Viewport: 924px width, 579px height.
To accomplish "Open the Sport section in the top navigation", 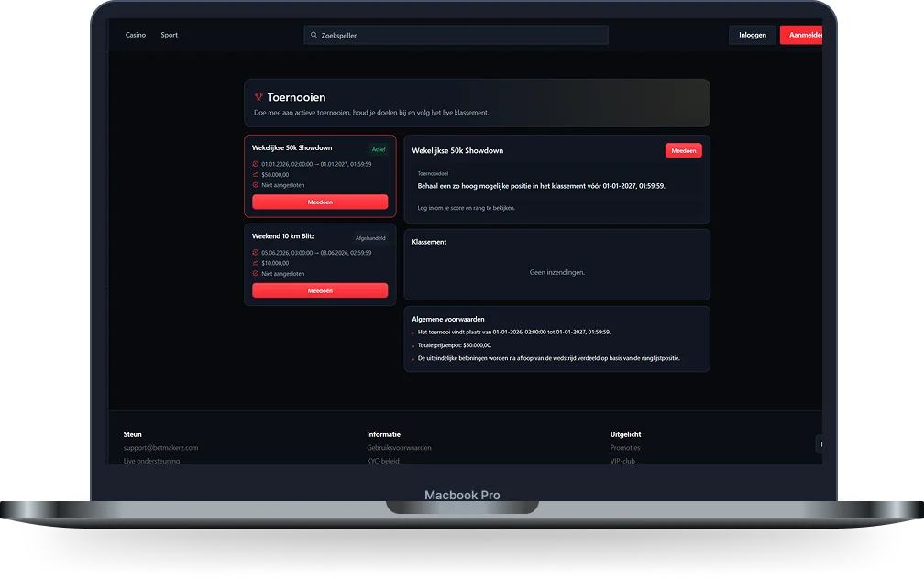I will pos(169,35).
